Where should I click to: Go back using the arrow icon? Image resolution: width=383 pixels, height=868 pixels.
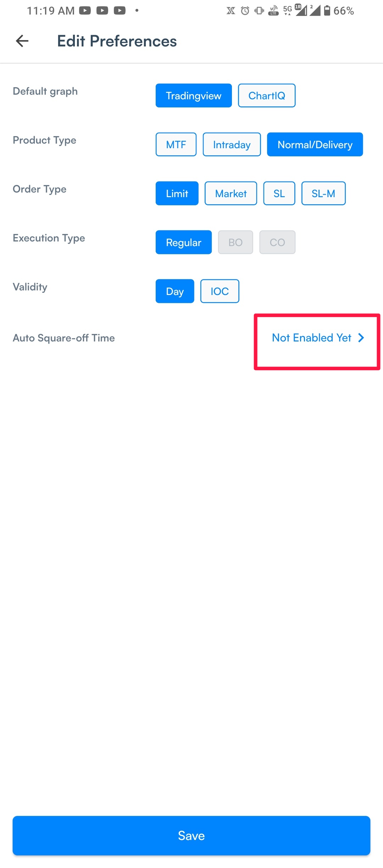[22, 41]
